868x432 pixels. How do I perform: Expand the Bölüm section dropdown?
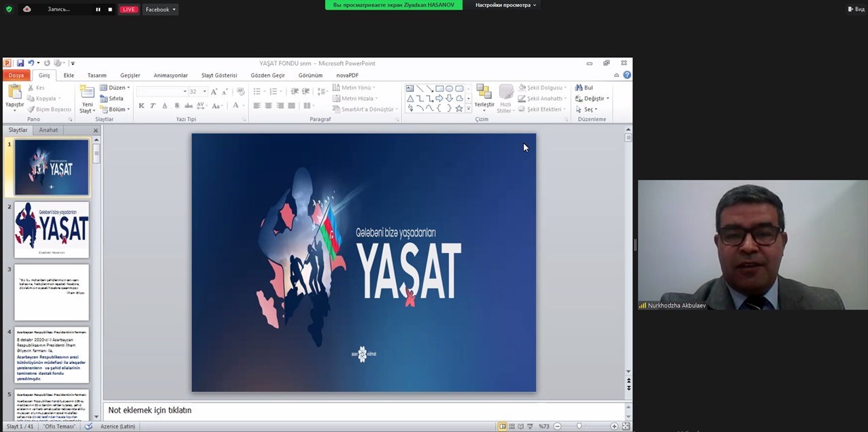[x=115, y=110]
